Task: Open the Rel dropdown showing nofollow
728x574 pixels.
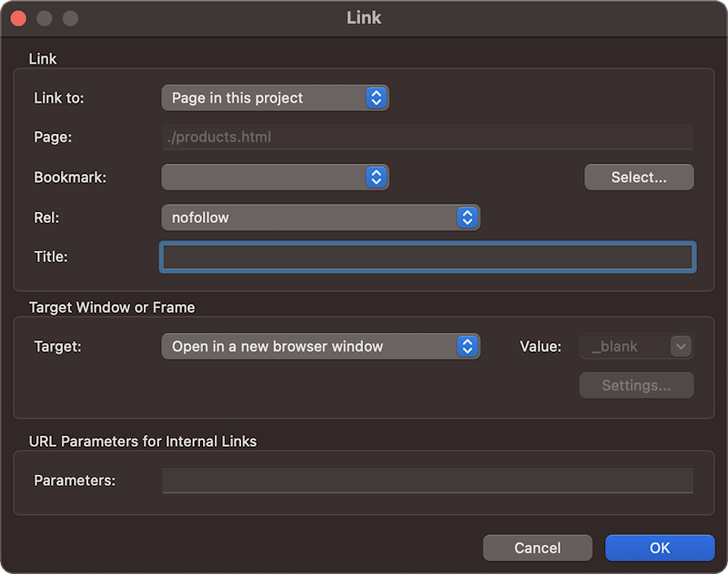Action: coord(319,217)
